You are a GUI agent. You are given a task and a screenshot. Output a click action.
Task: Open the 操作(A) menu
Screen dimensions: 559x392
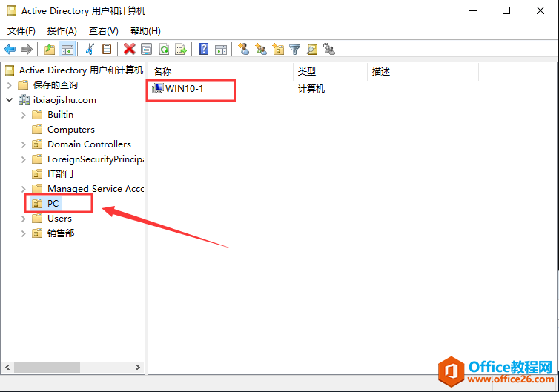[62, 31]
